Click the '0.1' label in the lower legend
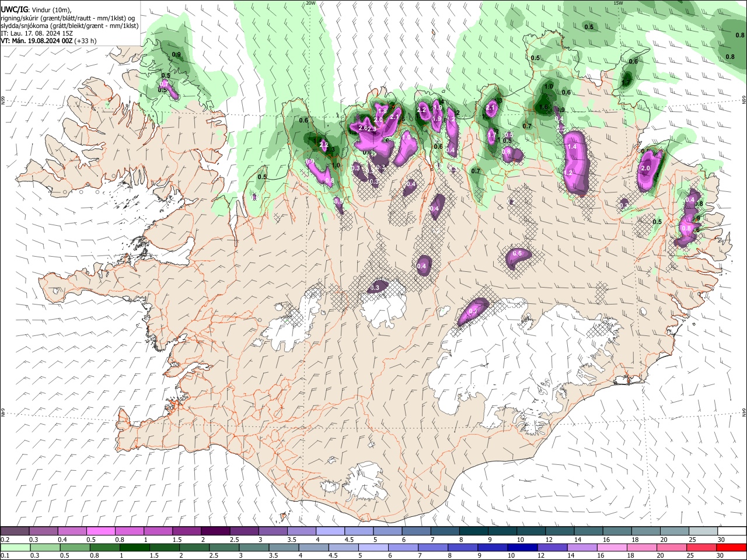The width and height of the screenshot is (747, 560). pos(5,556)
